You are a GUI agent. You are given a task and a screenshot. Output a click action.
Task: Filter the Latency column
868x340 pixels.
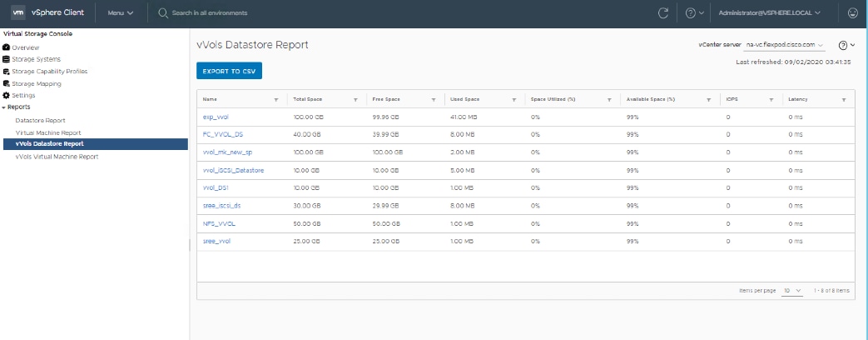tap(844, 100)
